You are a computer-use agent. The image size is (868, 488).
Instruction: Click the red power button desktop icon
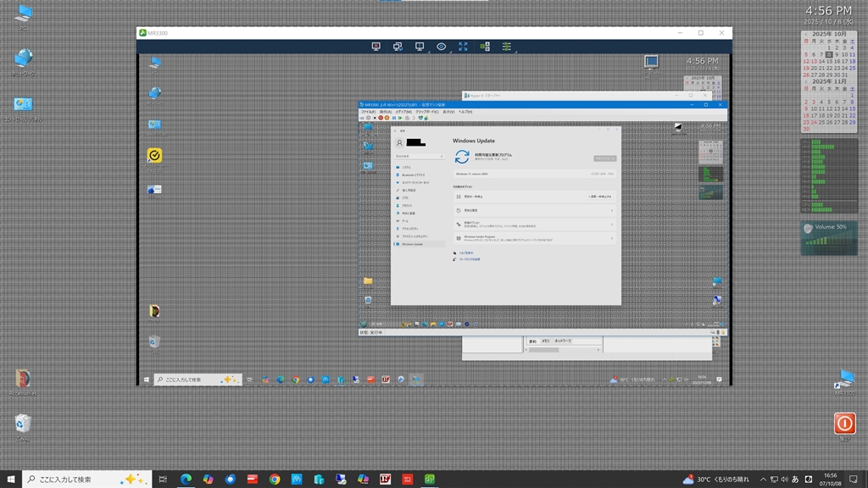click(x=843, y=423)
